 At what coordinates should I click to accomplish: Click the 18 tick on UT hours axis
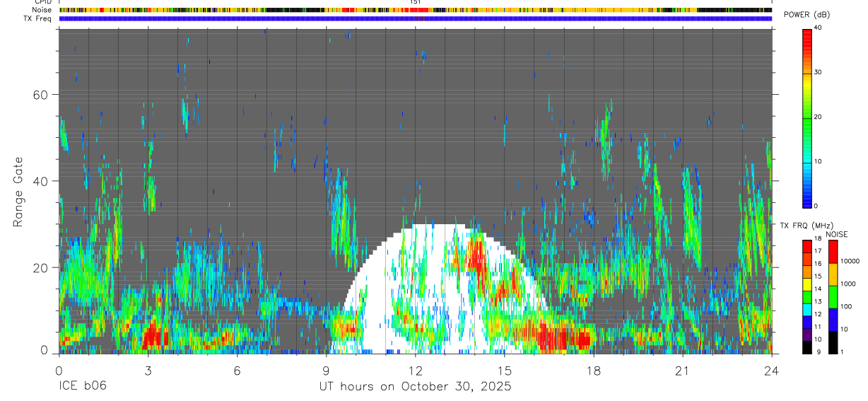pos(594,370)
